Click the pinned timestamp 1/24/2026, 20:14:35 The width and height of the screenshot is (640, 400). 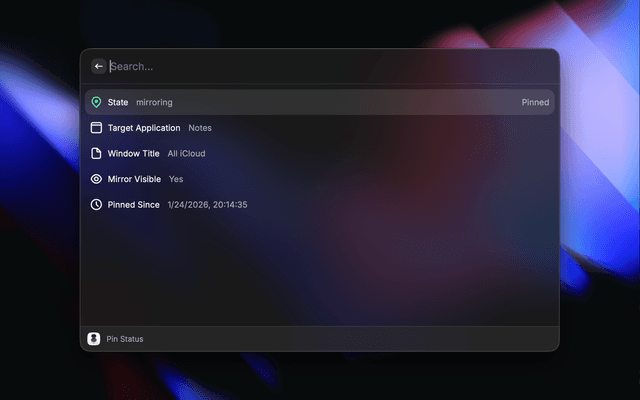pos(207,205)
